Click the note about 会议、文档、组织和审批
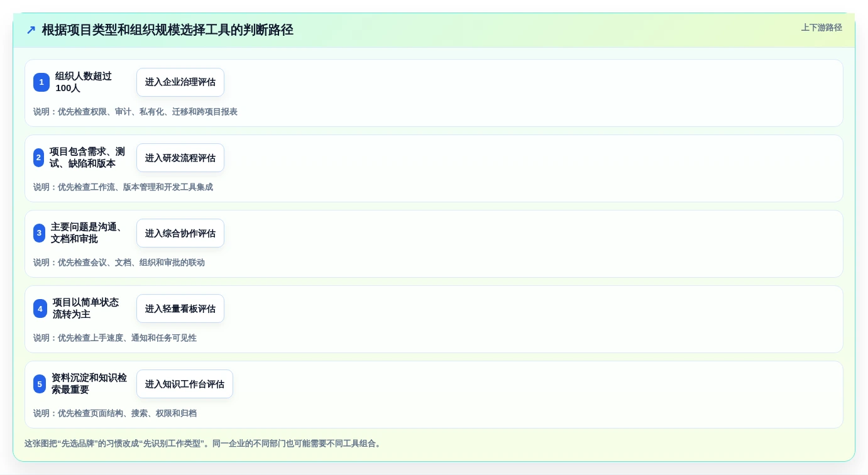 (119, 263)
